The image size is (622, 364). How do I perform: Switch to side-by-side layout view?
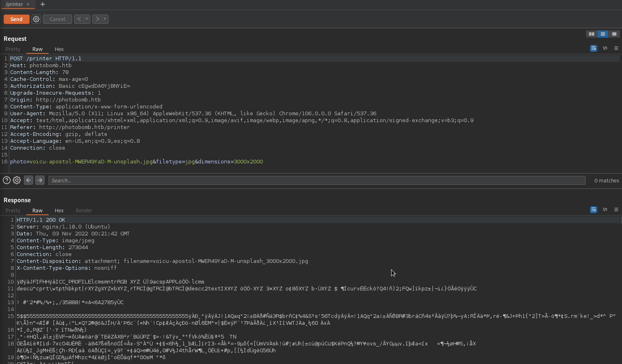click(591, 34)
